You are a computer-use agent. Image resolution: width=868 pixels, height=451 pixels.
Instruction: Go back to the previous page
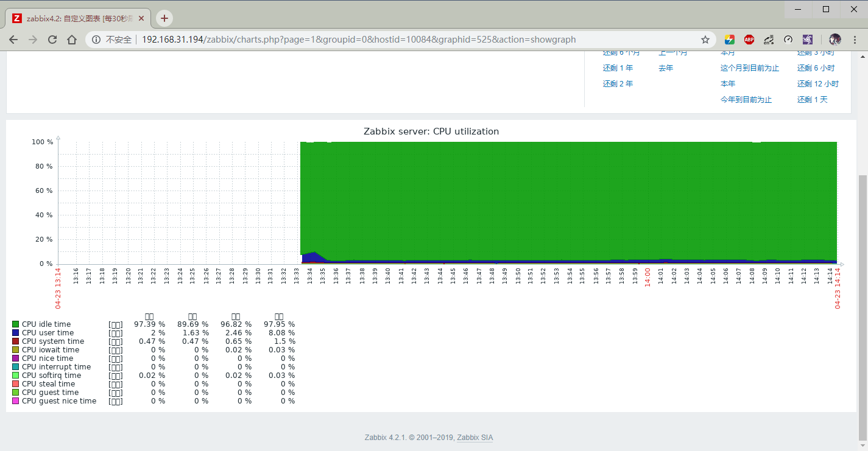click(13, 40)
